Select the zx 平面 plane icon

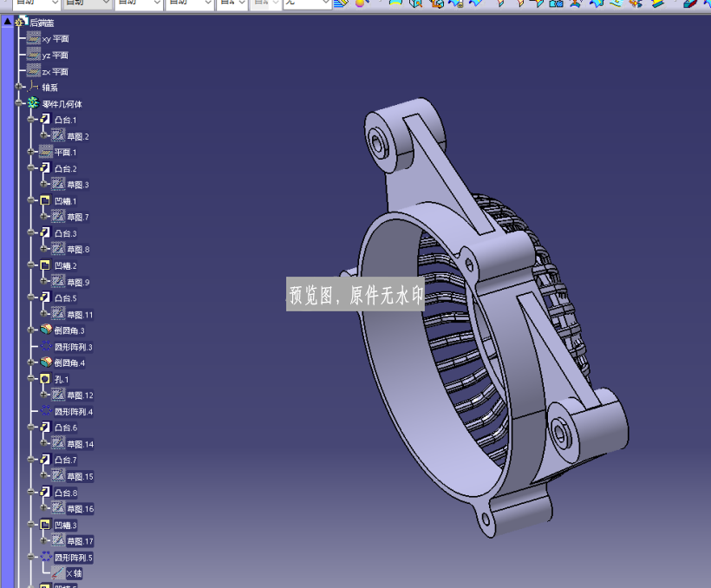(34, 71)
